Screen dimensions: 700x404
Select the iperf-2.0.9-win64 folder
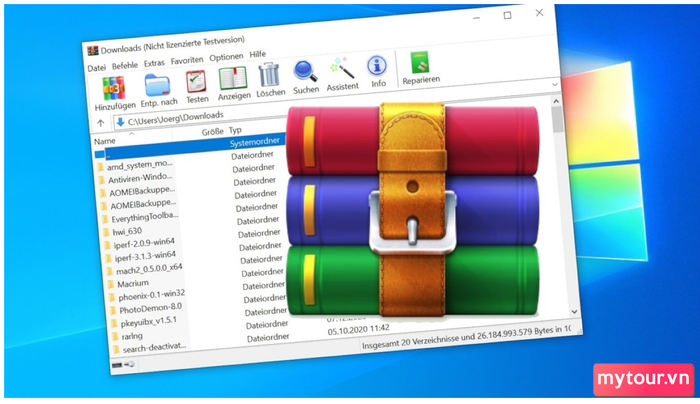click(x=144, y=243)
